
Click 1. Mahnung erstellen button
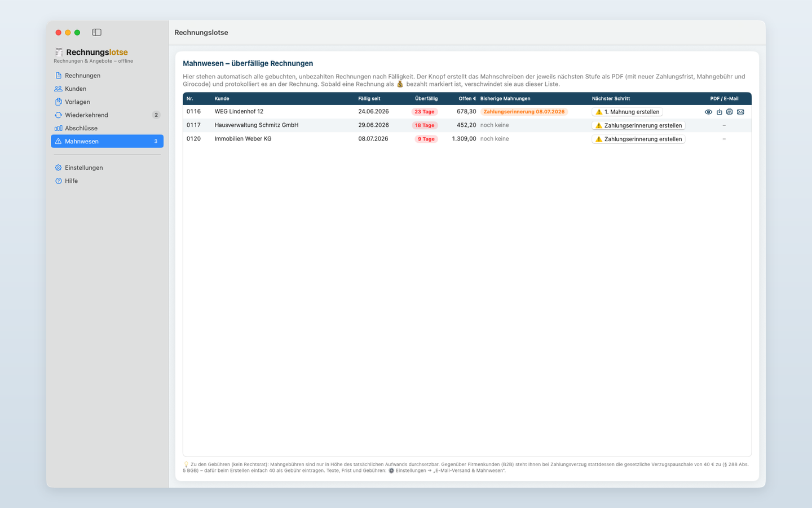pyautogui.click(x=627, y=112)
